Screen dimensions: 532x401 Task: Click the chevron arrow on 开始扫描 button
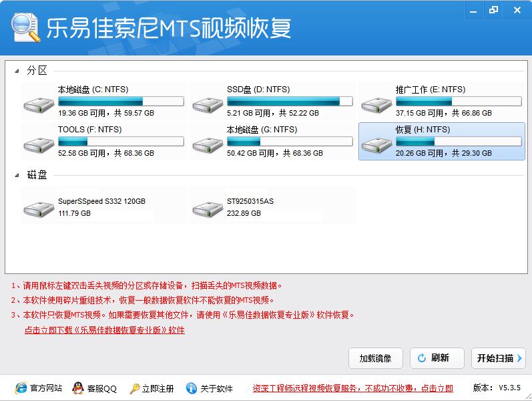click(519, 358)
